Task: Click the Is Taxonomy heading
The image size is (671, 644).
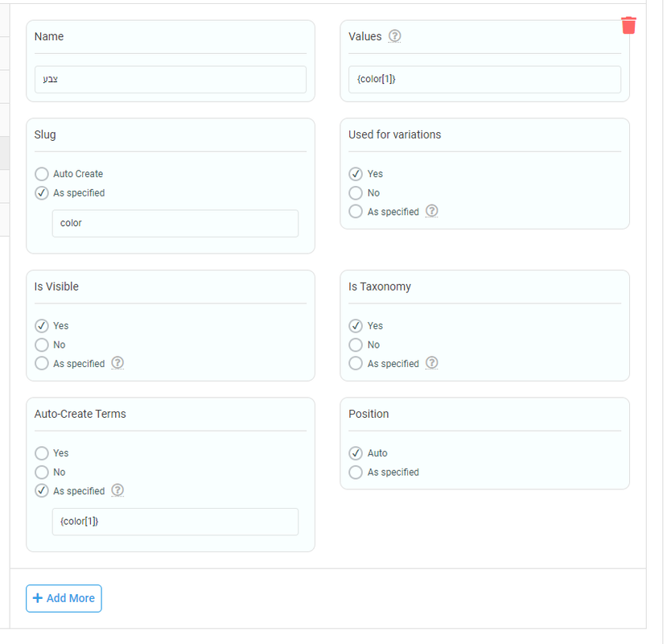Action: pos(380,287)
